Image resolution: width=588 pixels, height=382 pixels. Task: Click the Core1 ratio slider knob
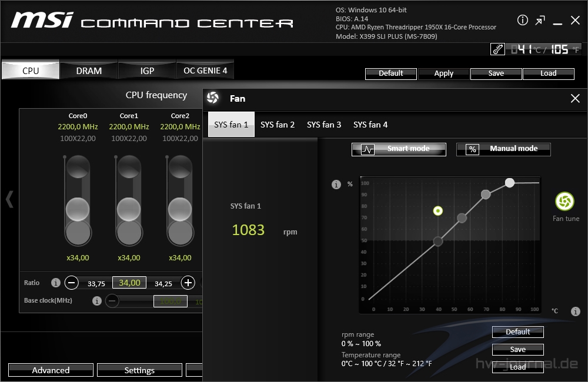coord(129,209)
